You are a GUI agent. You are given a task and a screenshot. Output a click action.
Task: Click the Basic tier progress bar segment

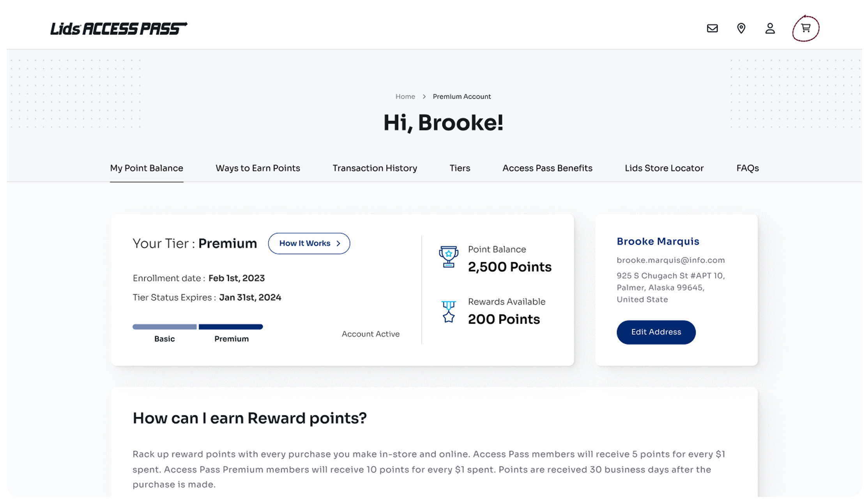pos(164,327)
